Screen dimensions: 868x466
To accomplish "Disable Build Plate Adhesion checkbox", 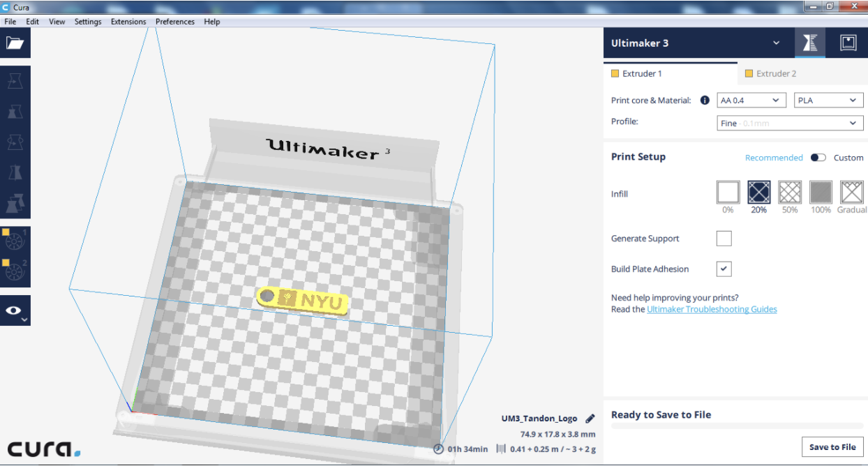I will [724, 269].
